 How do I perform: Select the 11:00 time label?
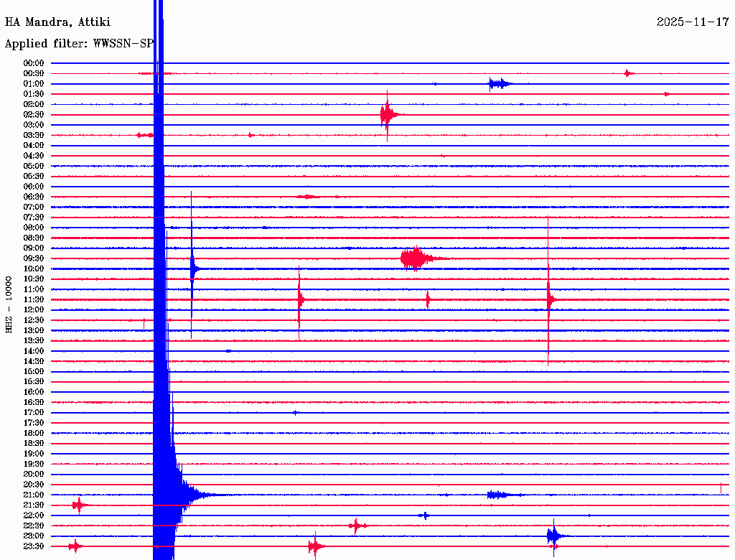[34, 289]
